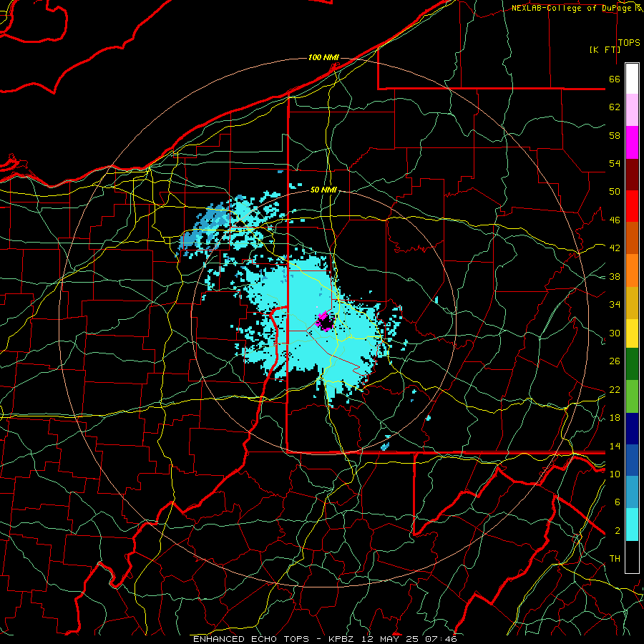644x644 pixels.
Task: Click the cyan swatch near 2
Action: [632, 525]
